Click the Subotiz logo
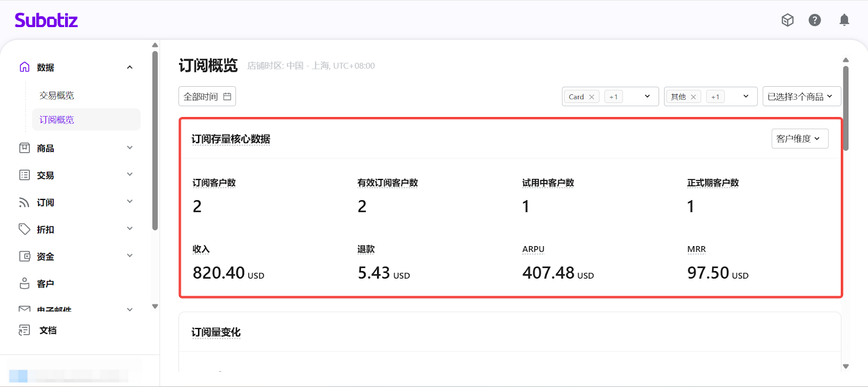Image resolution: width=868 pixels, height=387 pixels. click(x=46, y=21)
